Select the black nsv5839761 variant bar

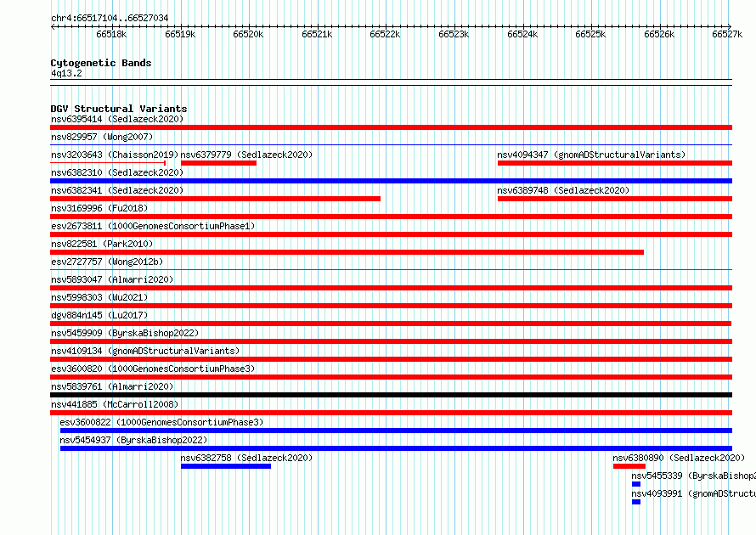point(391,395)
